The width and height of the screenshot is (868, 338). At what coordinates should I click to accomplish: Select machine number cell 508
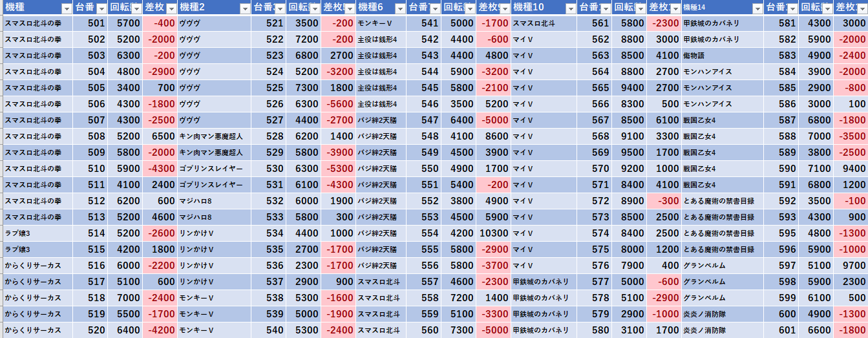tap(90, 136)
